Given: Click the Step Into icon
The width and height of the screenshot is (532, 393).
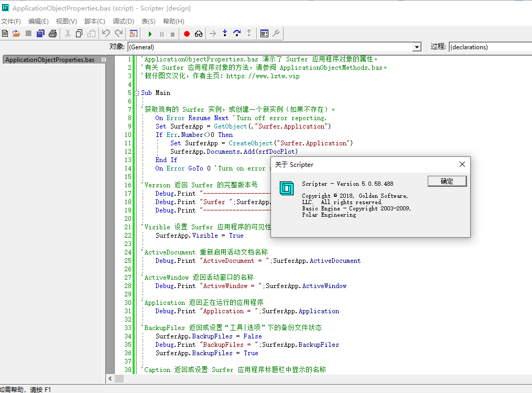Looking at the screenshot, I should (x=225, y=33).
